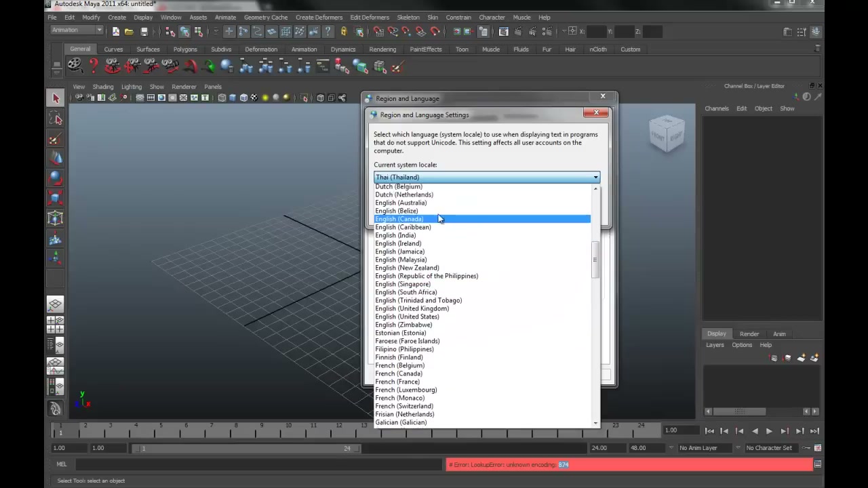Viewport: 868px width, 488px height.
Task: Toggle smooth shade all cube icon in viewport
Action: [x=233, y=98]
